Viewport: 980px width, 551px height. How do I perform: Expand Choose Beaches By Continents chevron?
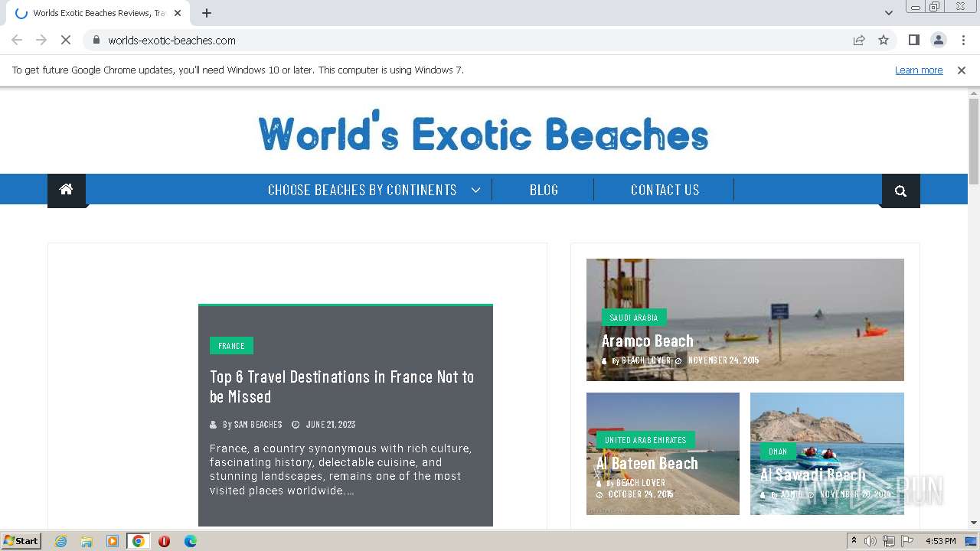pyautogui.click(x=475, y=190)
